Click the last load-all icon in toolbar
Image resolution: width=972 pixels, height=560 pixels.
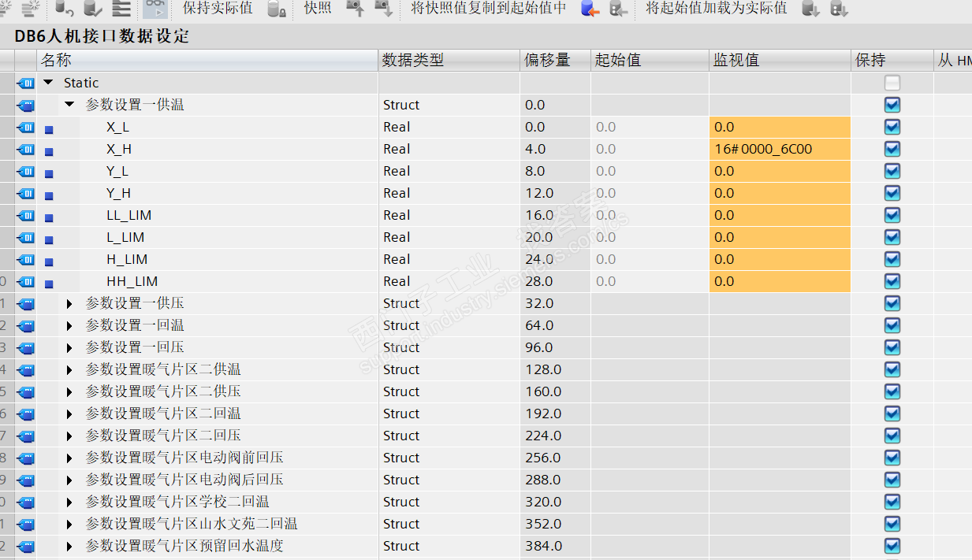pos(839,9)
